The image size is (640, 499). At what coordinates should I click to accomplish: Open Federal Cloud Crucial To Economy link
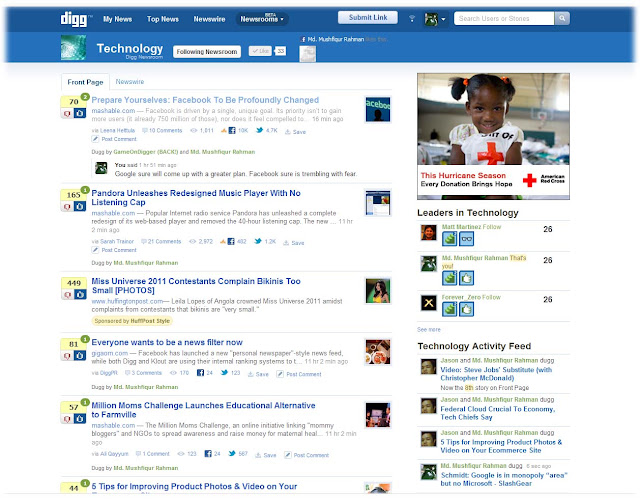click(x=498, y=413)
